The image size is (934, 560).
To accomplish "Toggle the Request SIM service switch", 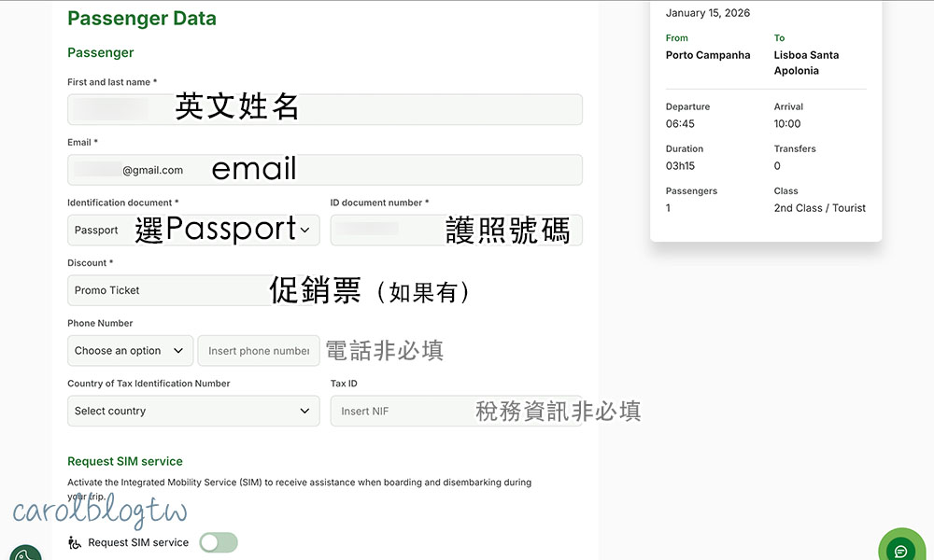I will coord(219,542).
